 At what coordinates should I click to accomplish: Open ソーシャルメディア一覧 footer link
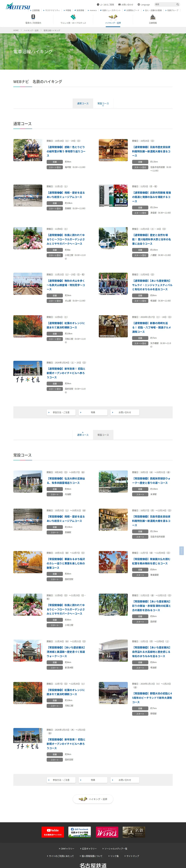[115, 848]
